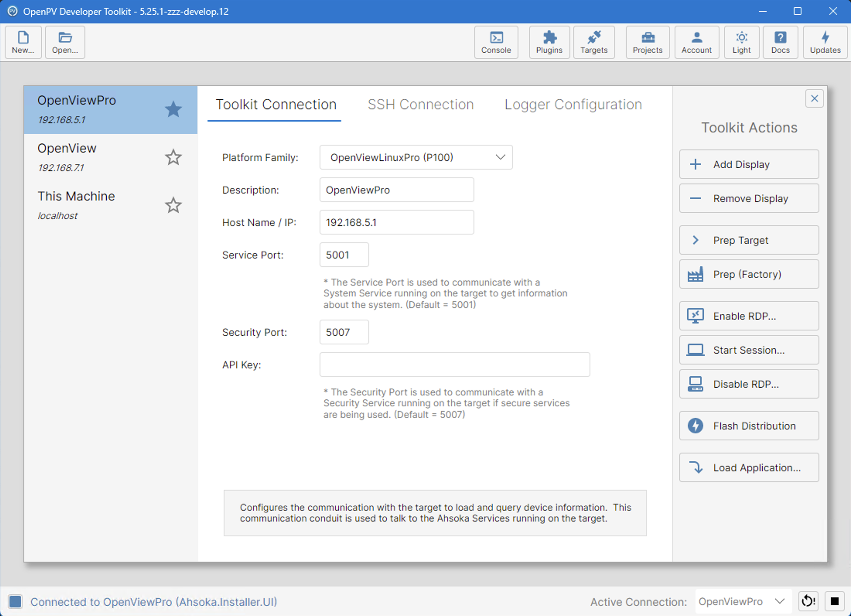Click the Add Display button
The width and height of the screenshot is (851, 616).
[749, 164]
